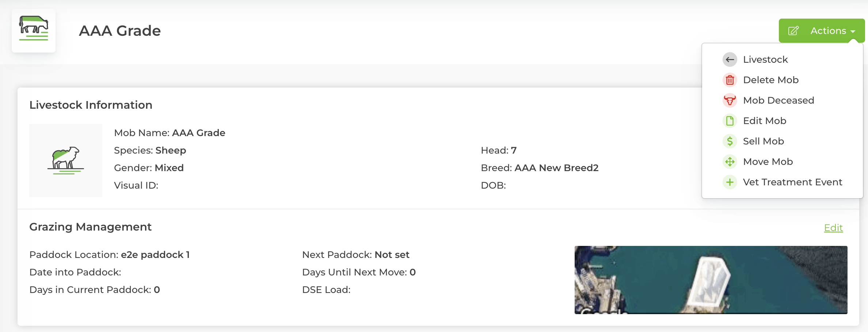The height and width of the screenshot is (332, 868).
Task: Click the pencil edit icon on Actions button
Action: coord(793,31)
